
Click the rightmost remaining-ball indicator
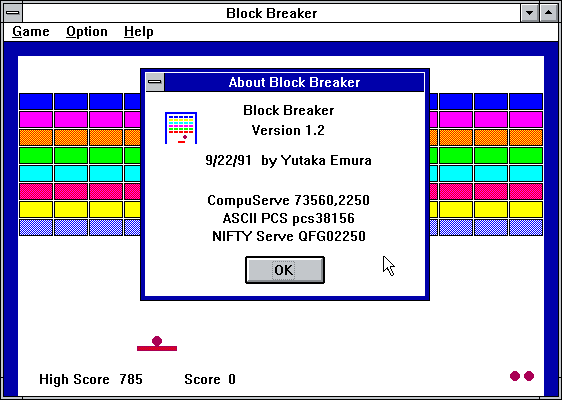point(529,376)
